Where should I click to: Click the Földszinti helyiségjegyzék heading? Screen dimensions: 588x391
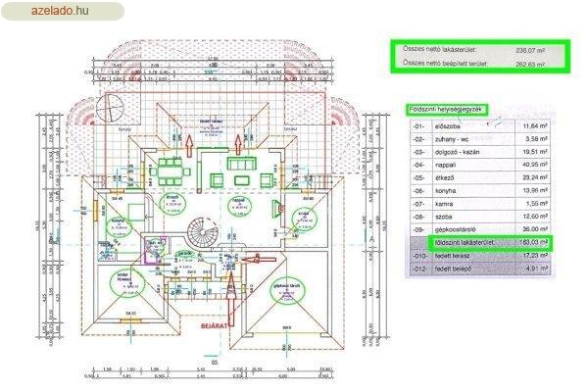click(446, 110)
